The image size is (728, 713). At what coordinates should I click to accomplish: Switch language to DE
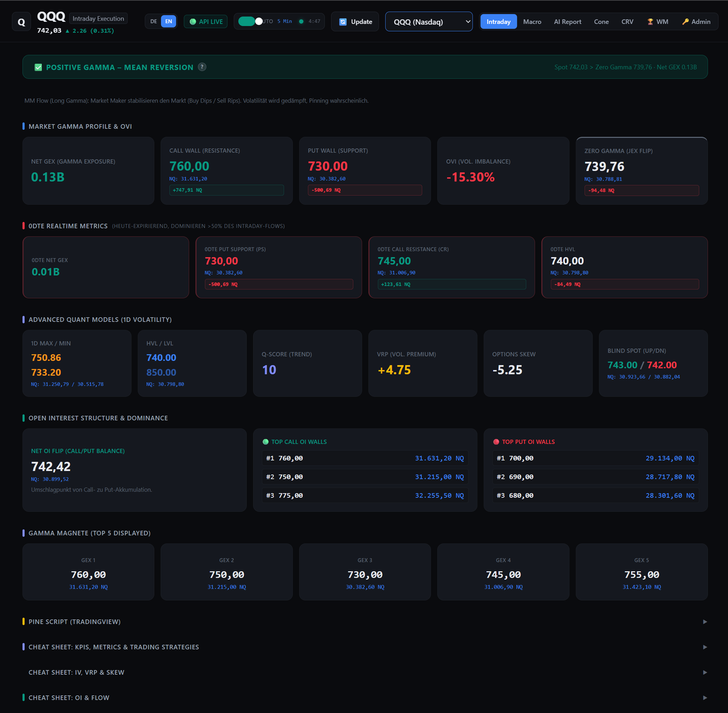pos(153,22)
